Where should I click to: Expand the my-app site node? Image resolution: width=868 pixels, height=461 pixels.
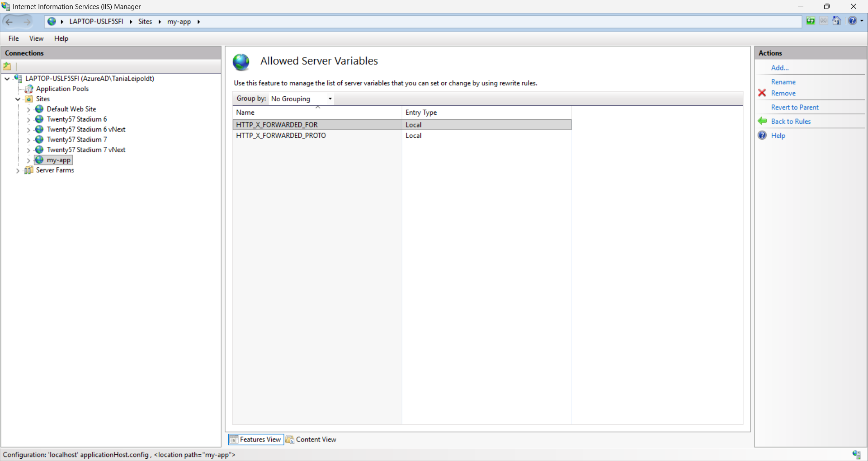click(28, 160)
